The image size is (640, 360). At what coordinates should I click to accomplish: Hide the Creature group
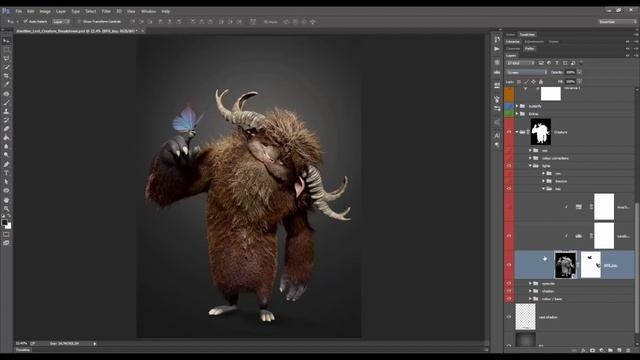pyautogui.click(x=509, y=132)
